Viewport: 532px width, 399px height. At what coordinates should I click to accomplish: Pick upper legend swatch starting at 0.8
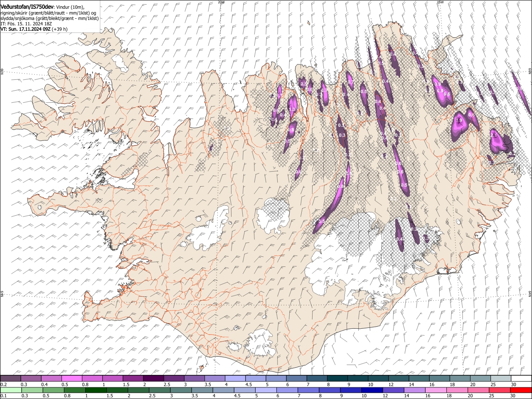tap(92, 379)
